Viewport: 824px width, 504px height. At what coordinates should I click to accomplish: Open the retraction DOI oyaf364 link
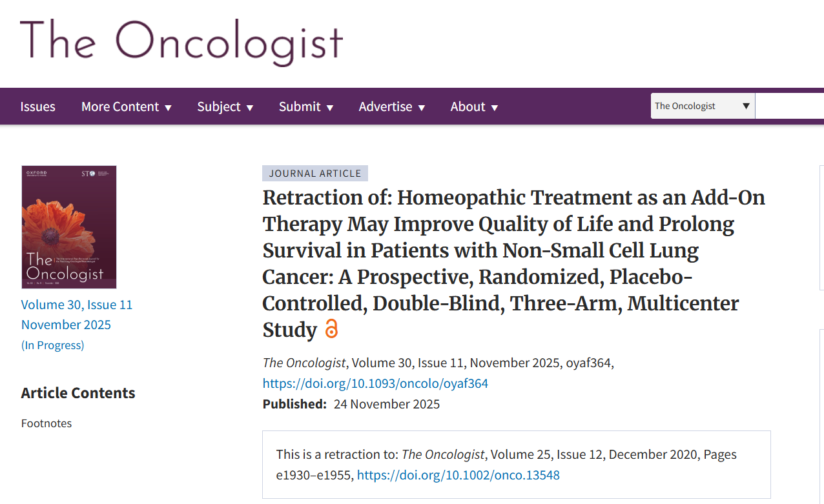pyautogui.click(x=375, y=383)
